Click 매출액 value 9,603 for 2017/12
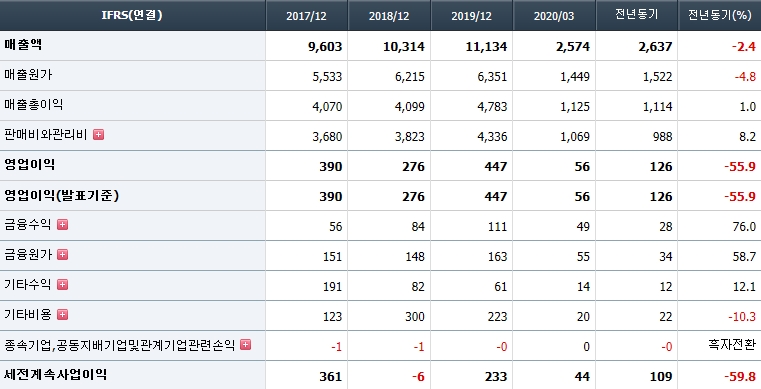Image resolution: width=761 pixels, height=389 pixels. 325,47
